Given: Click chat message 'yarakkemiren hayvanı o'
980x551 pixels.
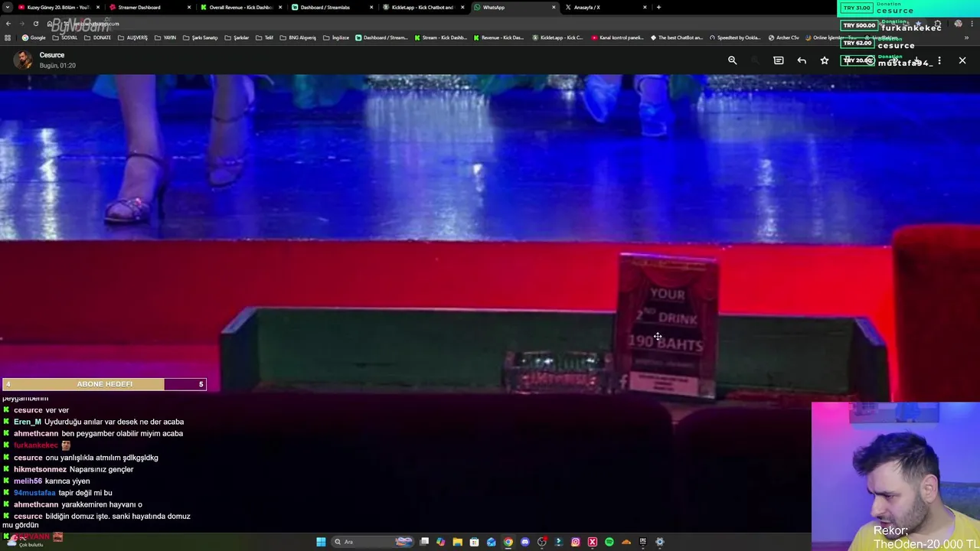Looking at the screenshot, I should 102,505.
